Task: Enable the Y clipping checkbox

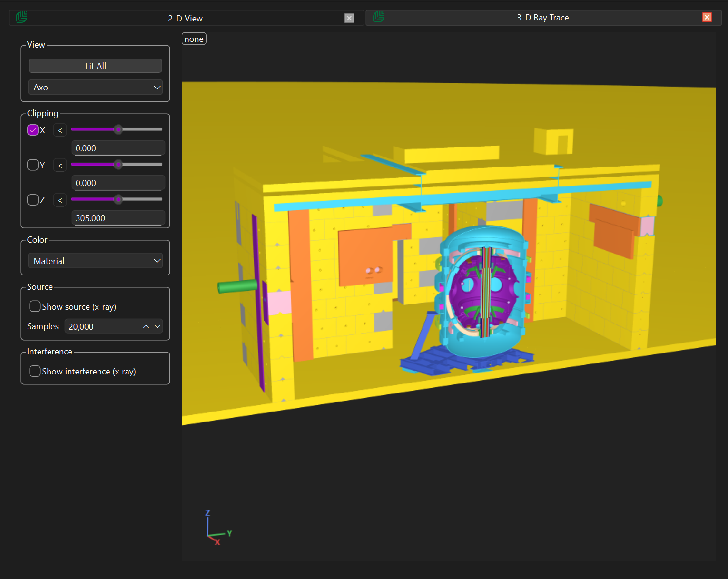Action: 33,165
